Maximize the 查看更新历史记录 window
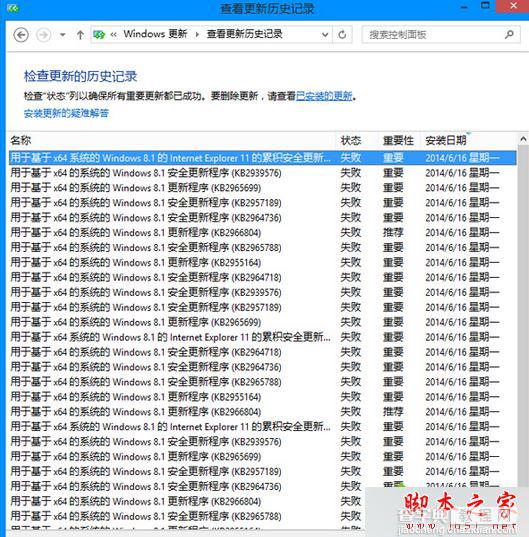The image size is (529, 537). point(485,5)
